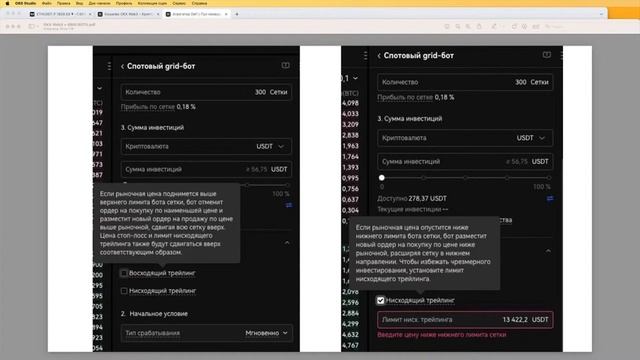Click blue swap icon beside Доступно 278,37 USDT
This screenshot has width=640, height=360.
550,198
